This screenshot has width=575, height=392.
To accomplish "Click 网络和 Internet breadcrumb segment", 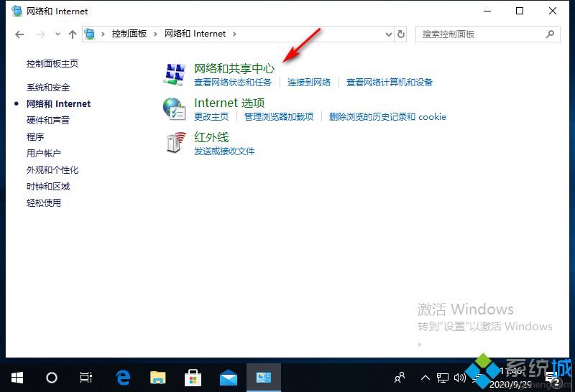I will pos(195,34).
